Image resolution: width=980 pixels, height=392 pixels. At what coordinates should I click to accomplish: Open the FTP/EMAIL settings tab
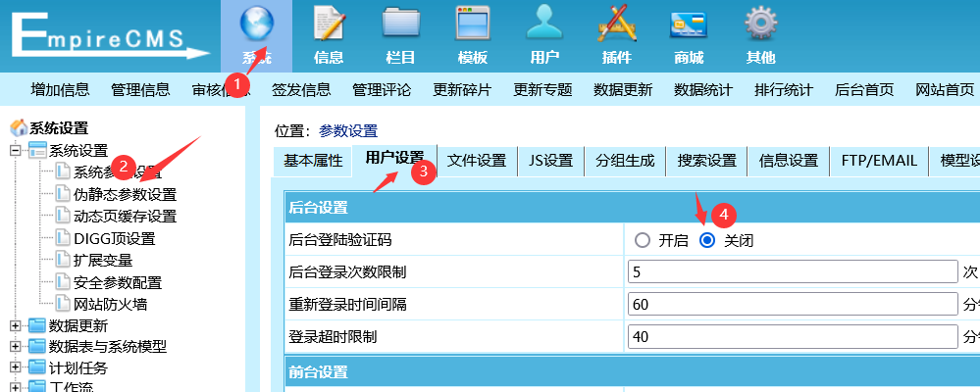878,161
